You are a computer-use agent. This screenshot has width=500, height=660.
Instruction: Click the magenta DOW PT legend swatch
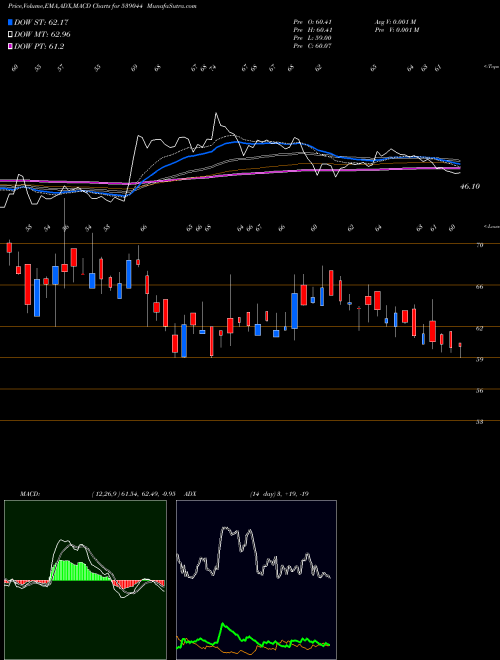point(11,47)
